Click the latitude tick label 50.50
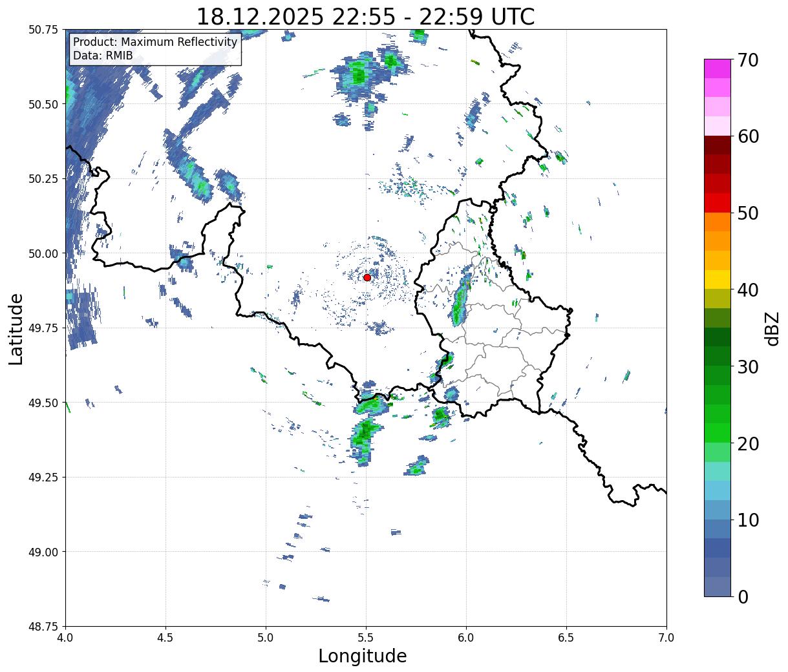 click(x=43, y=104)
